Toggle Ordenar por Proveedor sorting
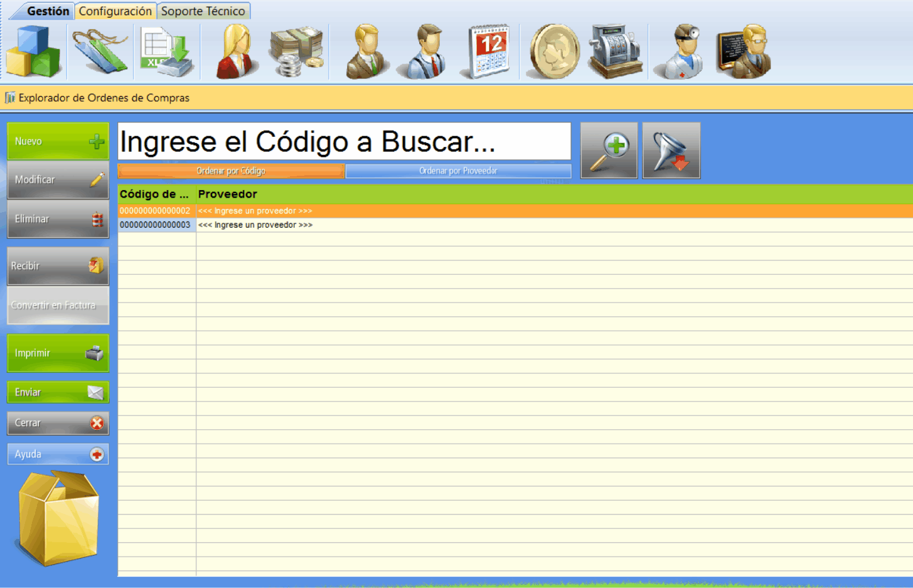 tap(458, 171)
